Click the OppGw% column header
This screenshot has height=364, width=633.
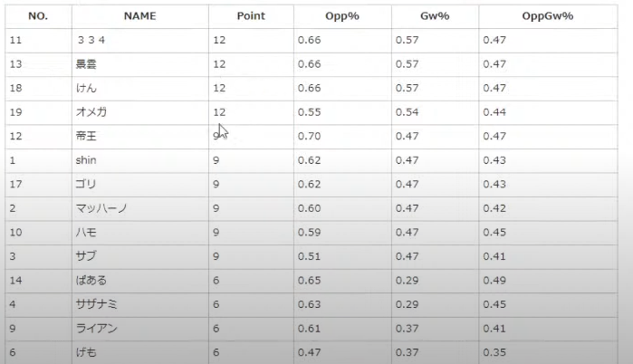[x=547, y=16]
